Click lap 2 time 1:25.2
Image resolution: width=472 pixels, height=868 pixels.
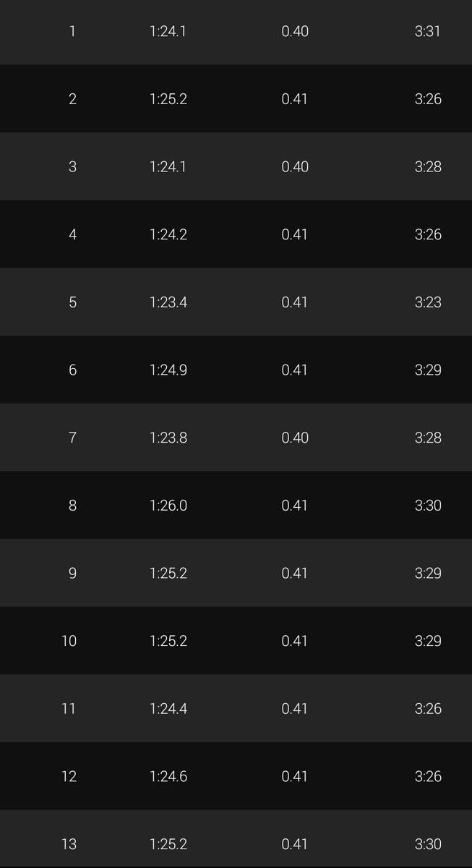point(168,99)
